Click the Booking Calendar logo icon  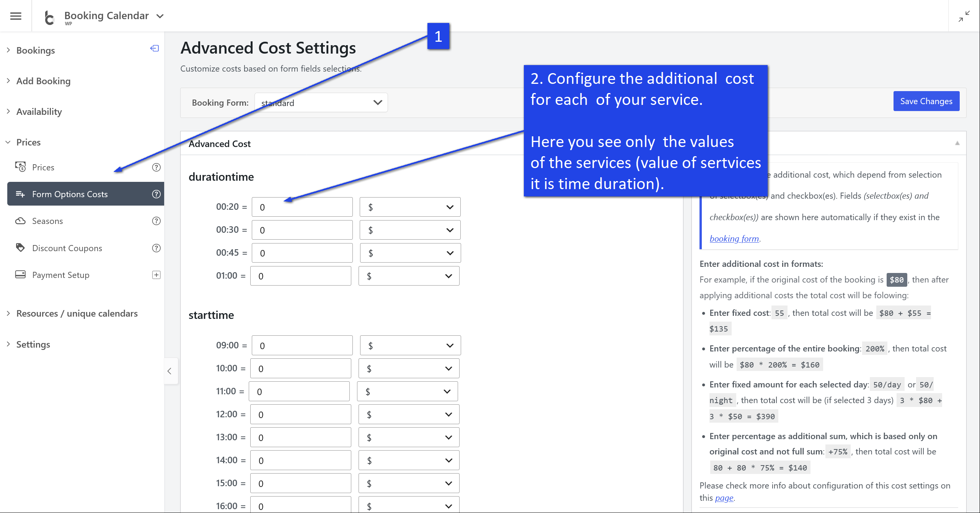(x=50, y=17)
